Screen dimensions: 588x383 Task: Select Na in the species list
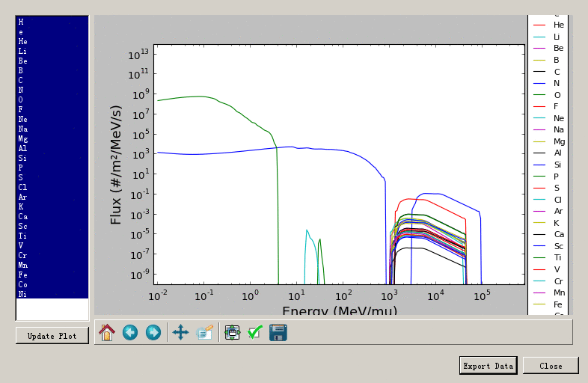pos(52,129)
